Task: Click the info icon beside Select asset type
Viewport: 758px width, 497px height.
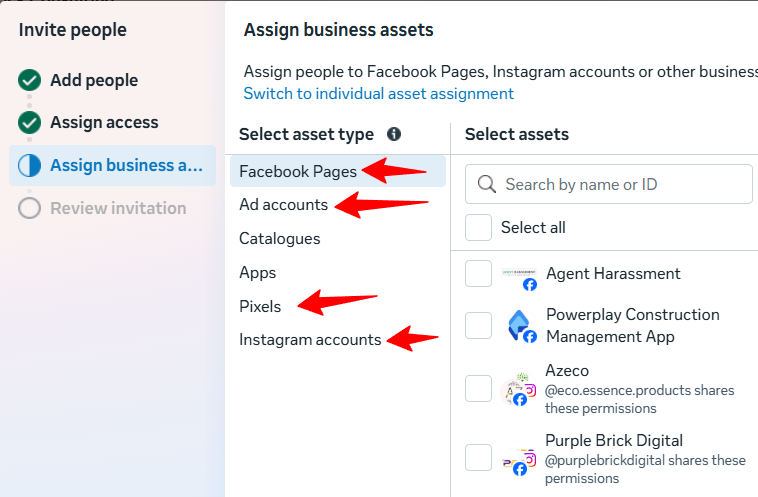Action: coord(394,134)
